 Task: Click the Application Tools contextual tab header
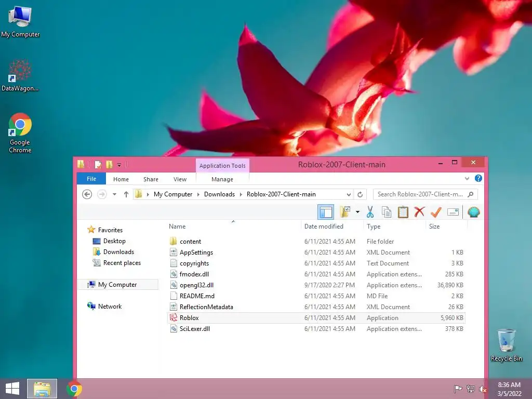[x=222, y=166]
